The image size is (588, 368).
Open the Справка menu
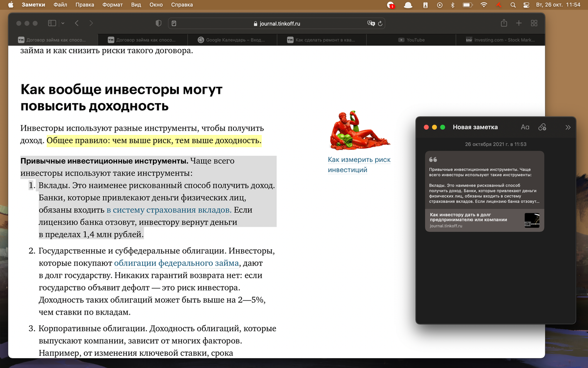coord(182,5)
